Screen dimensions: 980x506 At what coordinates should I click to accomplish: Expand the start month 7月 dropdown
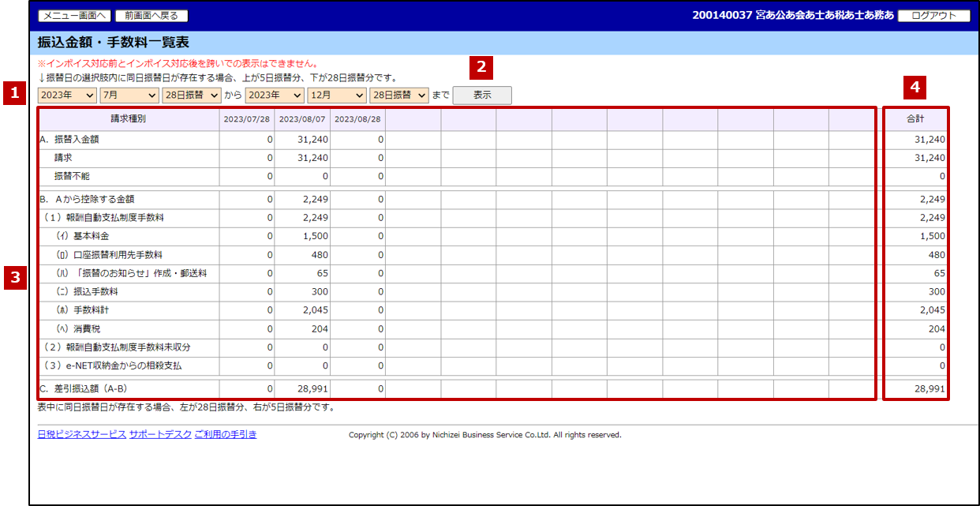pos(129,96)
